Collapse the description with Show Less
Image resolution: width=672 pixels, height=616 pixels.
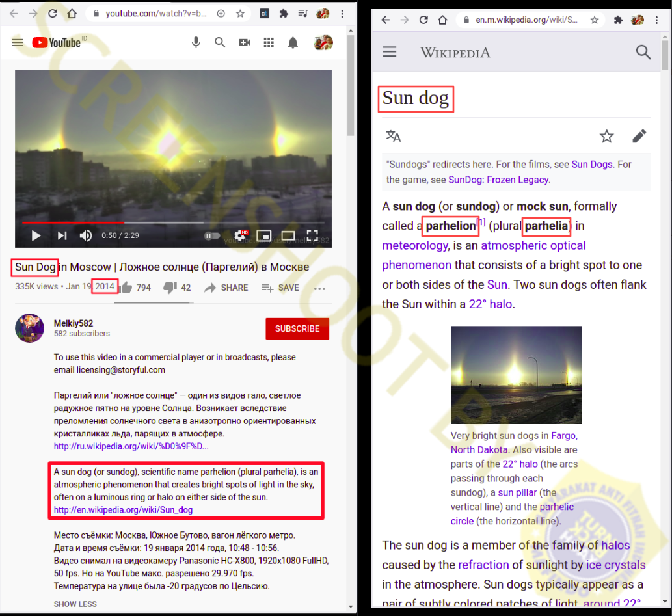click(75, 604)
